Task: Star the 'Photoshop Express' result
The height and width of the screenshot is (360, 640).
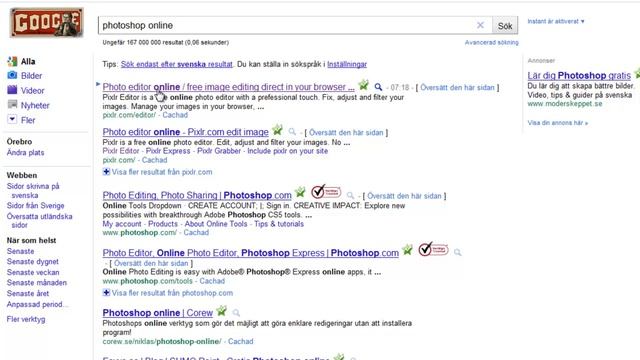Action: point(407,250)
